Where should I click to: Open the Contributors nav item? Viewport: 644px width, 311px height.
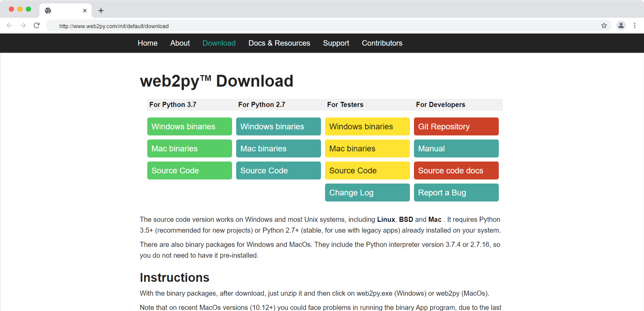pos(382,43)
